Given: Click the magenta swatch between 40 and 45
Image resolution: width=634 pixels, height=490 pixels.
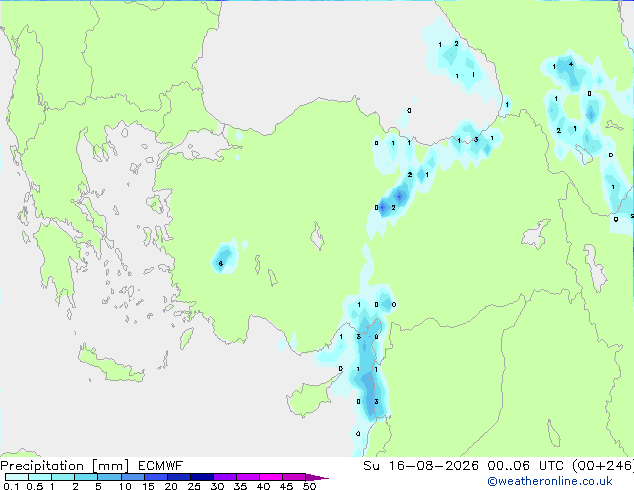Looking at the screenshot, I should 271,477.
